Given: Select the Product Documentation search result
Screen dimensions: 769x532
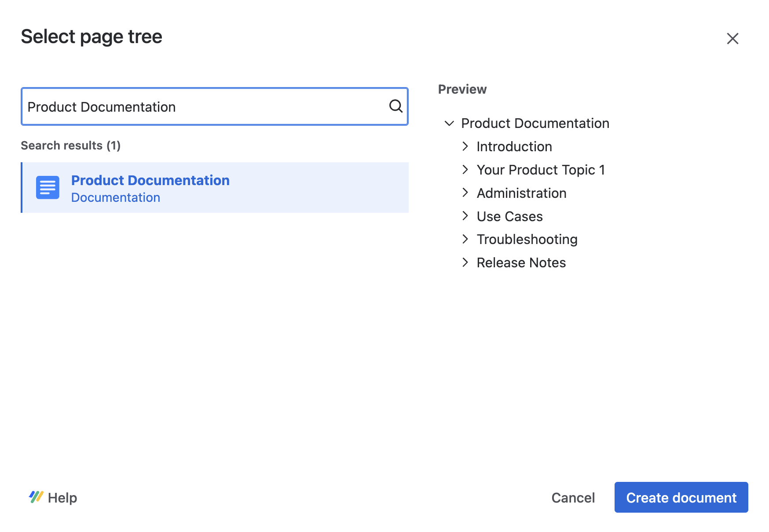Looking at the screenshot, I should [x=150, y=180].
